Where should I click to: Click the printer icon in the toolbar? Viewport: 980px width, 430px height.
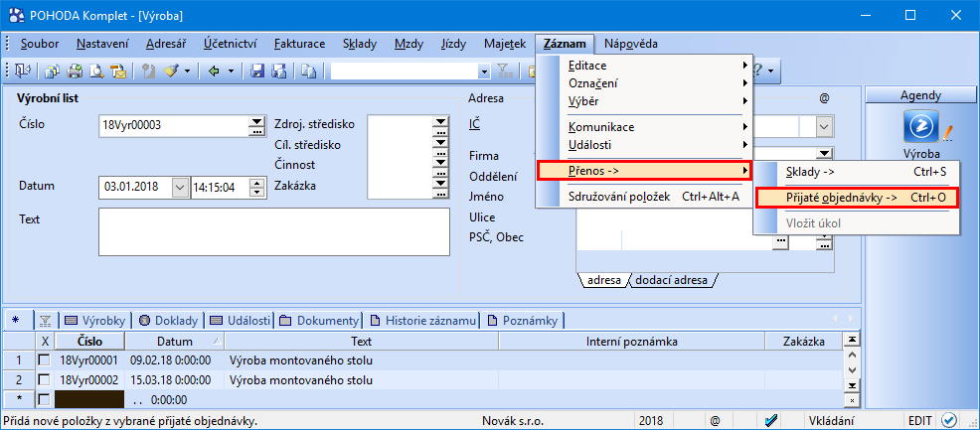(75, 72)
